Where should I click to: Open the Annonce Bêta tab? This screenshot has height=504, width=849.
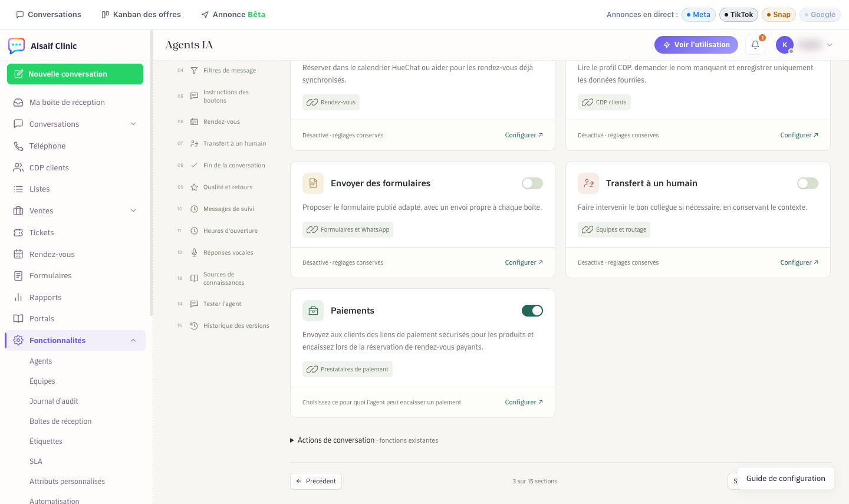coord(233,15)
